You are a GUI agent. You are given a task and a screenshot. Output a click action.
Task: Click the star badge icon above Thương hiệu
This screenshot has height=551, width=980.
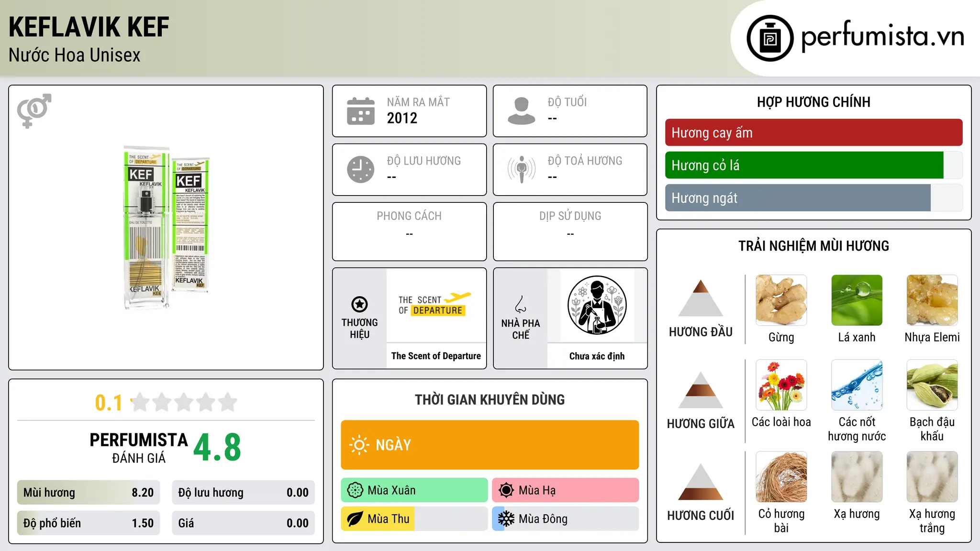tap(359, 304)
